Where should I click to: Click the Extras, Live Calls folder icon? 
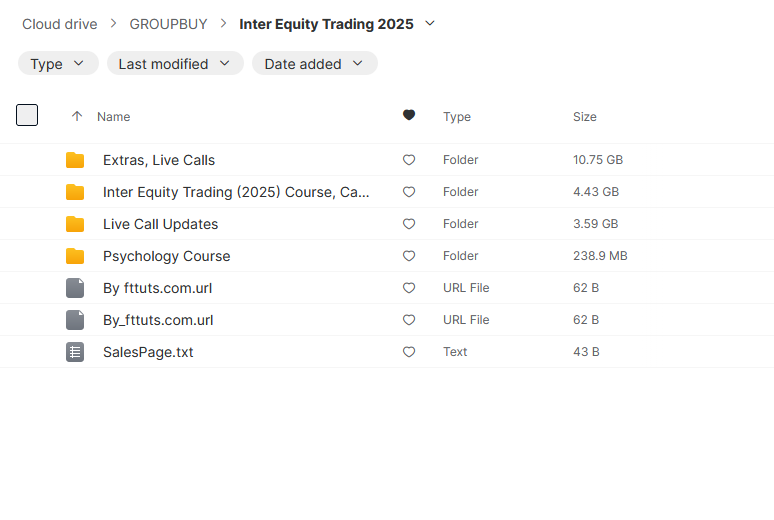click(75, 160)
